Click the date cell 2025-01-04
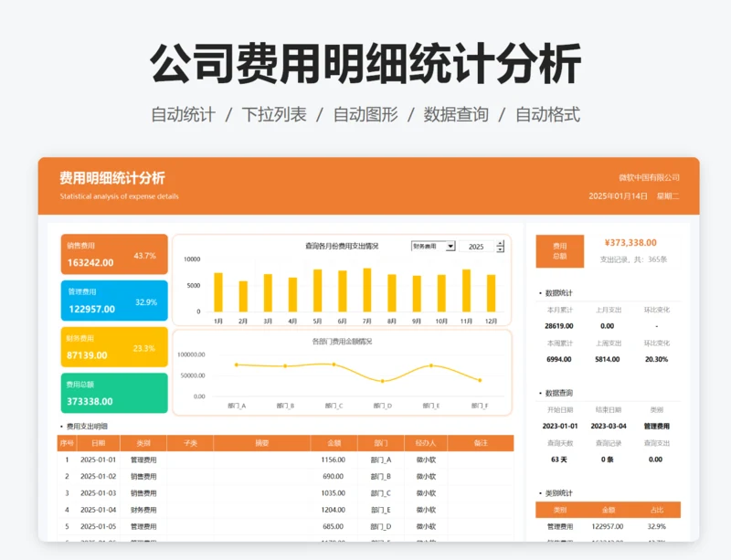This screenshot has height=560, width=731. coord(98,510)
